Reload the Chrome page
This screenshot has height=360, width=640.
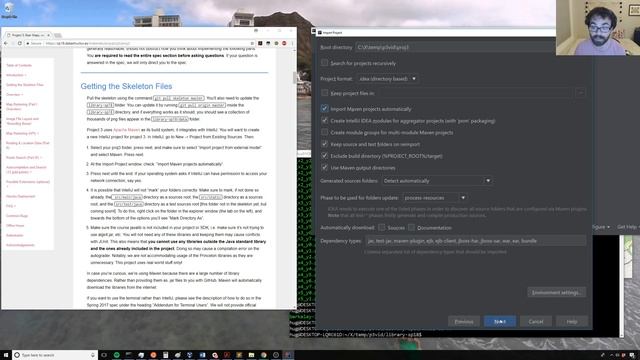[x=20, y=43]
